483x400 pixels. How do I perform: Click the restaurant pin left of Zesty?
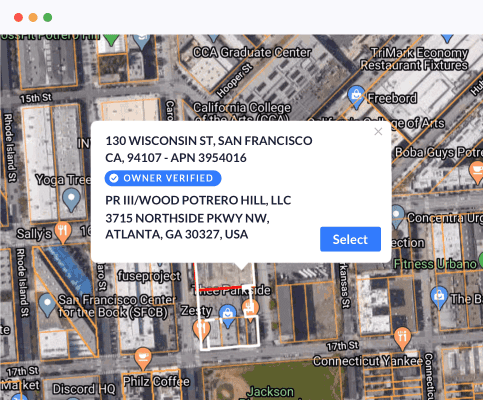(x=201, y=329)
